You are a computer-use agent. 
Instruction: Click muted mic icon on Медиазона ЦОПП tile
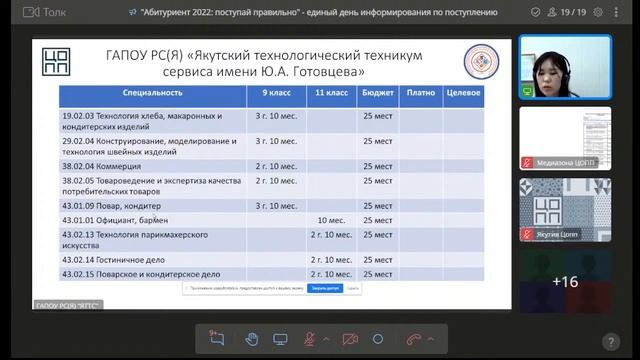527,163
